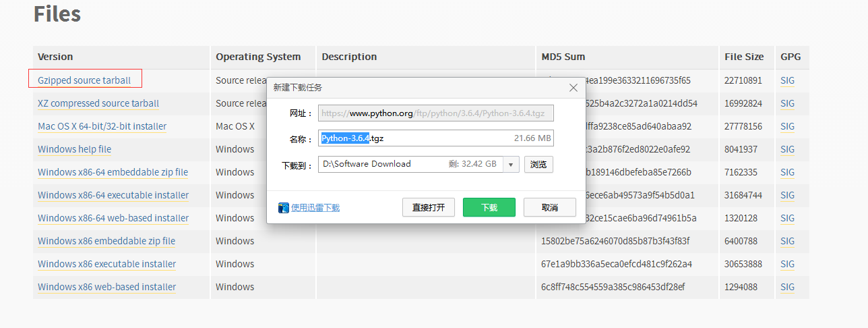Click the 使用迅雷下载 link
The width and height of the screenshot is (868, 328).
pos(315,207)
